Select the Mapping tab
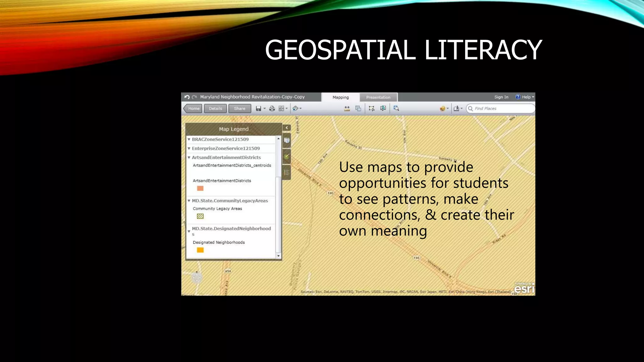The height and width of the screenshot is (362, 644). tap(341, 97)
